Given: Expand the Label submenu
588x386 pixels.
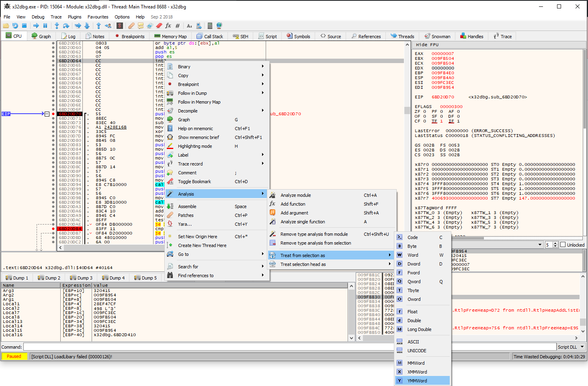Looking at the screenshot, I should click(x=217, y=155).
